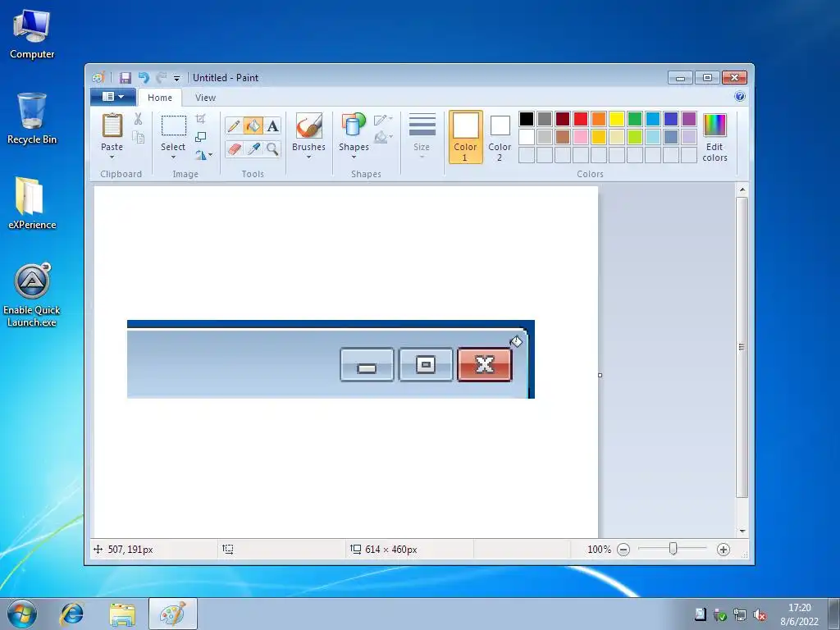Screen dimensions: 840x630
Task: Select the Color picker eyedropper tool
Action: [253, 149]
